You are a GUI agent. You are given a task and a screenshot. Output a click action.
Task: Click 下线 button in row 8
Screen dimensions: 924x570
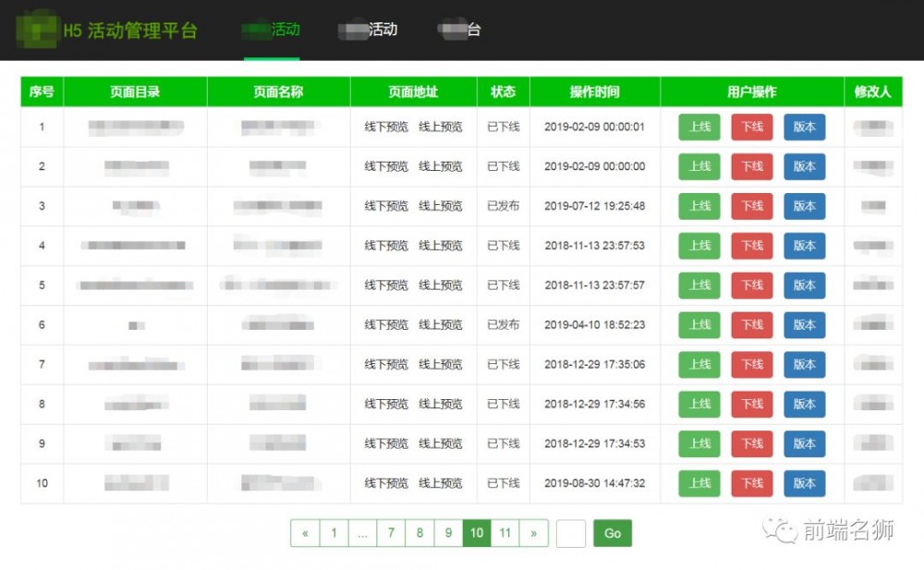(x=752, y=404)
